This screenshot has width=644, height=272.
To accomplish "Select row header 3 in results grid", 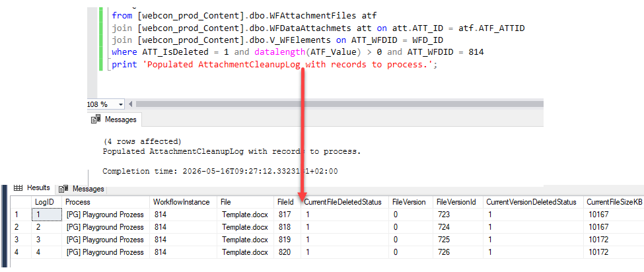I will tap(20, 239).
